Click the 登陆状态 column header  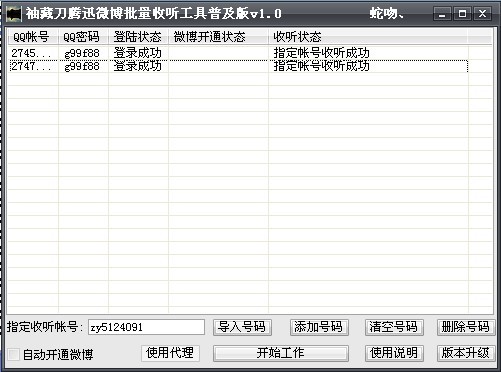pos(138,36)
